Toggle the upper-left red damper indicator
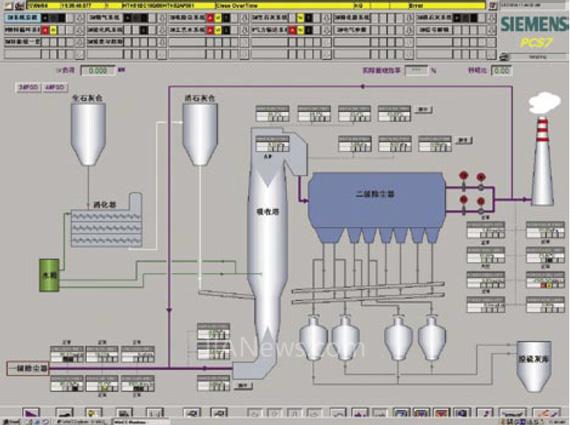 click(463, 176)
